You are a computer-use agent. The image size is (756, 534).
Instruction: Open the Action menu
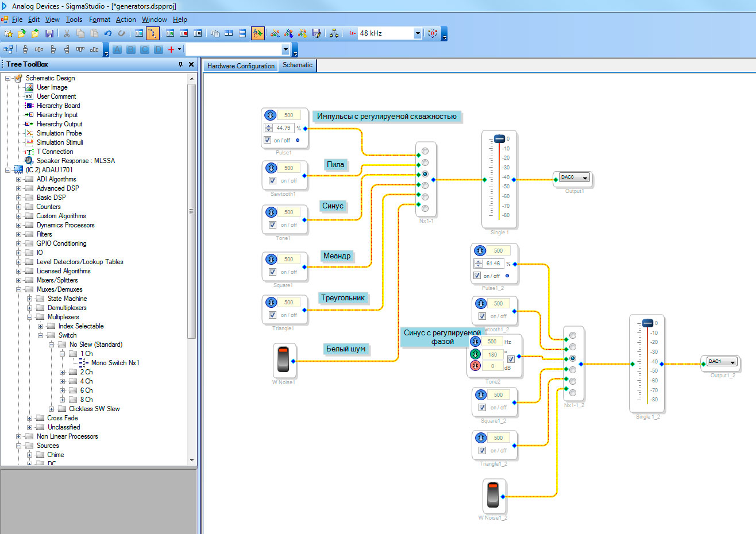126,19
